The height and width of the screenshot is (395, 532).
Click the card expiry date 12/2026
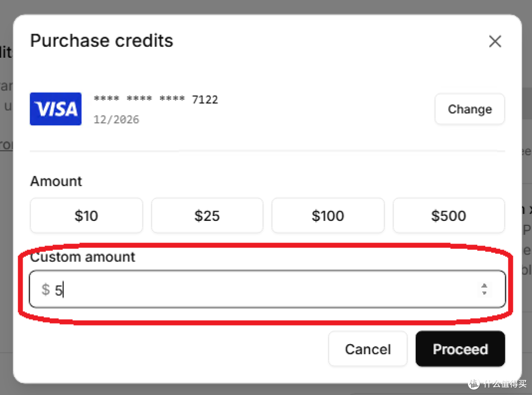click(x=116, y=119)
